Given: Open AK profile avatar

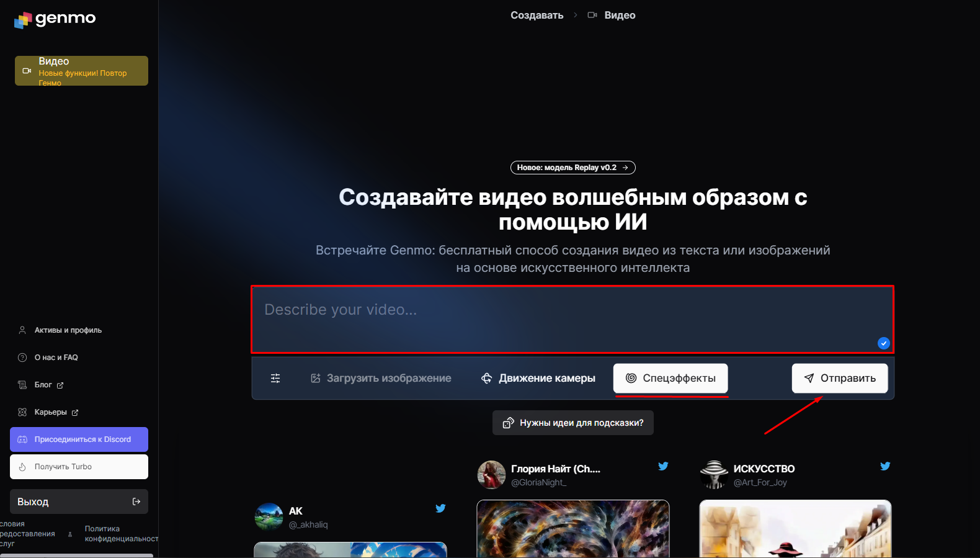Looking at the screenshot, I should [269, 517].
